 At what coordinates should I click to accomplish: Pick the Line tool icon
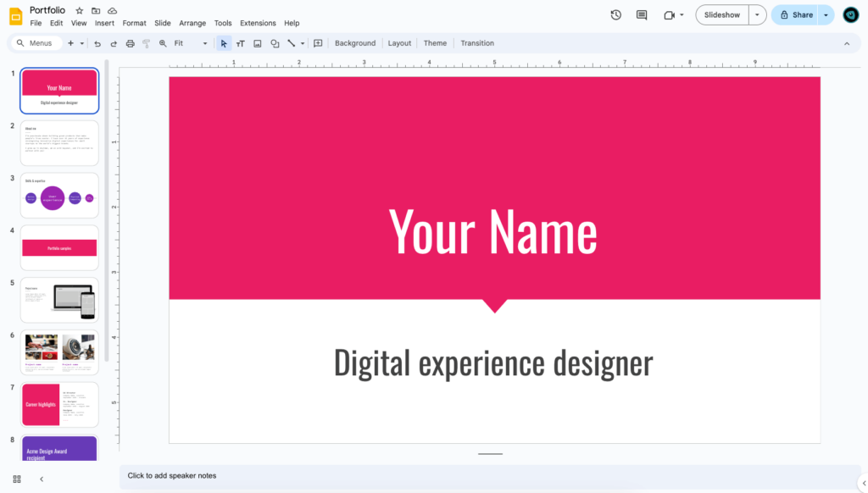coord(291,43)
